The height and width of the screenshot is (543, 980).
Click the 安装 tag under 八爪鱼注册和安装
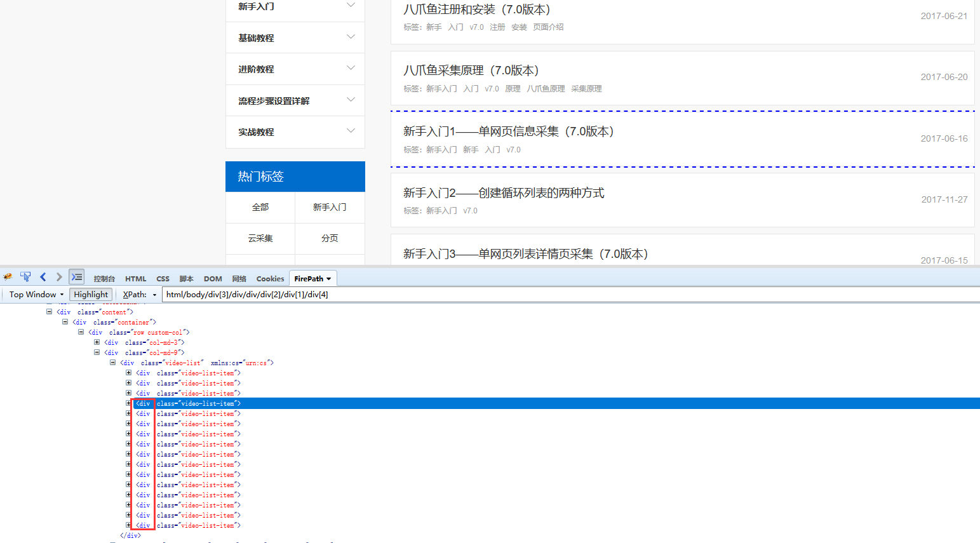pos(519,27)
